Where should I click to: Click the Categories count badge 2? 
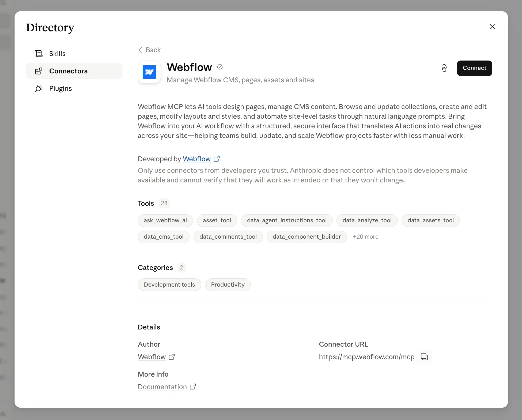[181, 268]
